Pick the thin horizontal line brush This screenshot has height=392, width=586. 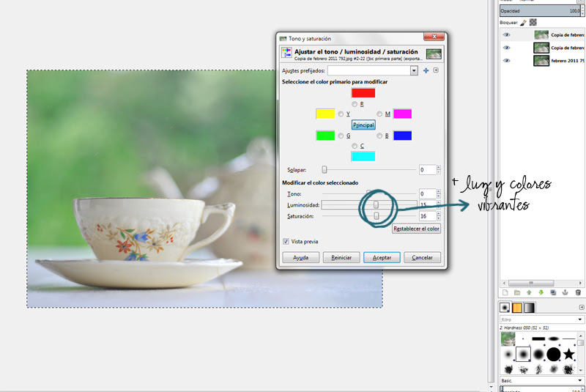pyautogui.click(x=569, y=339)
